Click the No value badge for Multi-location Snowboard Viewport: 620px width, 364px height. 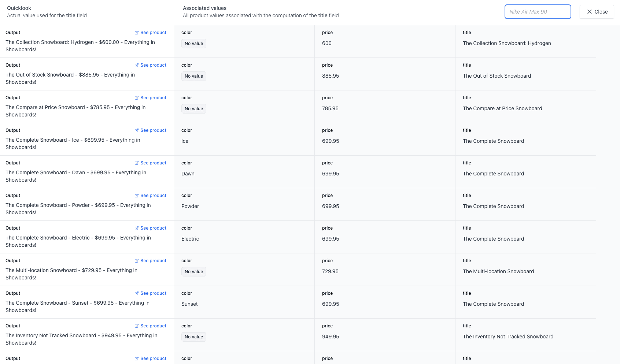click(193, 271)
